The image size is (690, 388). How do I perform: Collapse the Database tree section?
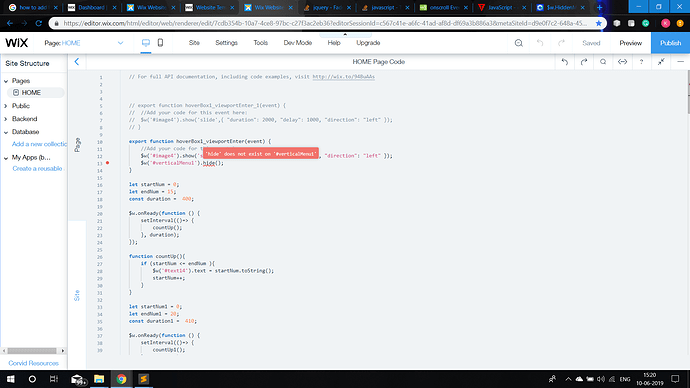6,132
